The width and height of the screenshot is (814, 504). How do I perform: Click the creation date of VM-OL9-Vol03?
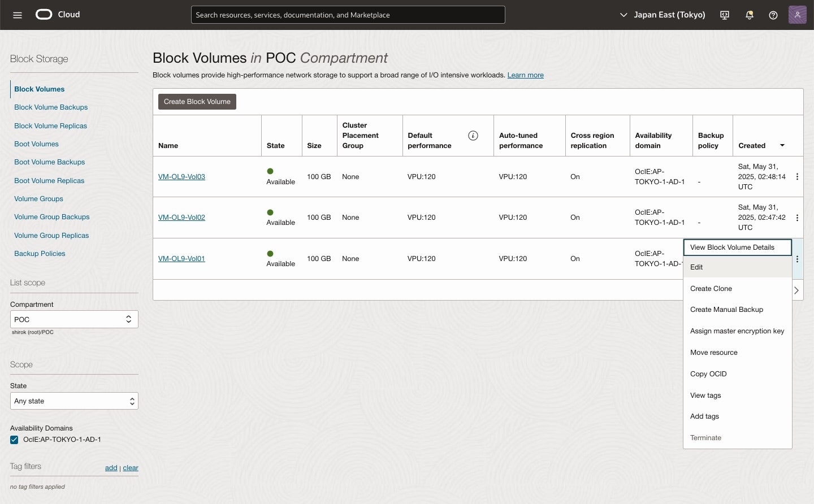coord(762,177)
